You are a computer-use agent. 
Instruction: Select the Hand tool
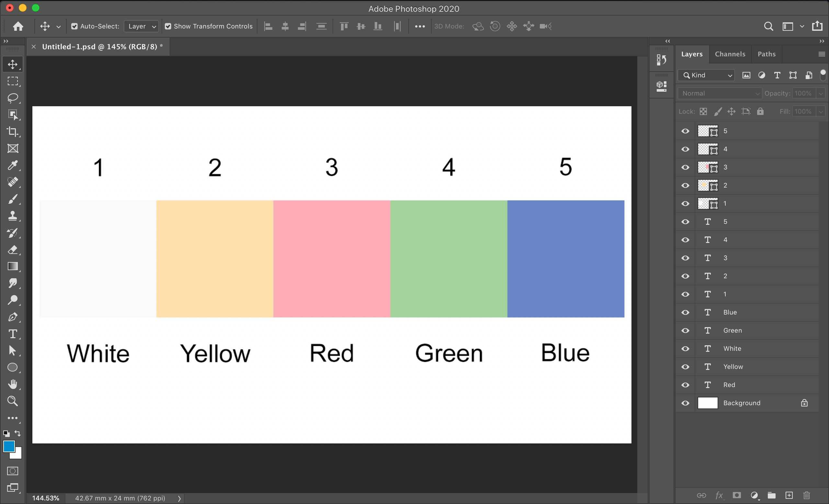[13, 384]
